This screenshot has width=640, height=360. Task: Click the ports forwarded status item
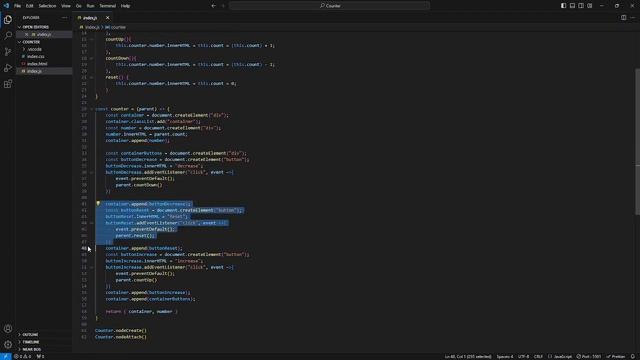40,356
